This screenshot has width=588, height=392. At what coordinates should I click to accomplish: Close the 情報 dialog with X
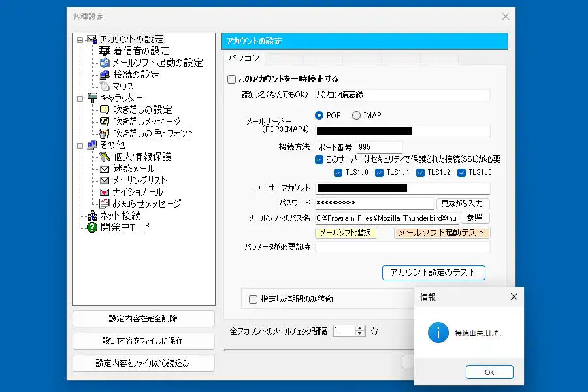pos(514,297)
